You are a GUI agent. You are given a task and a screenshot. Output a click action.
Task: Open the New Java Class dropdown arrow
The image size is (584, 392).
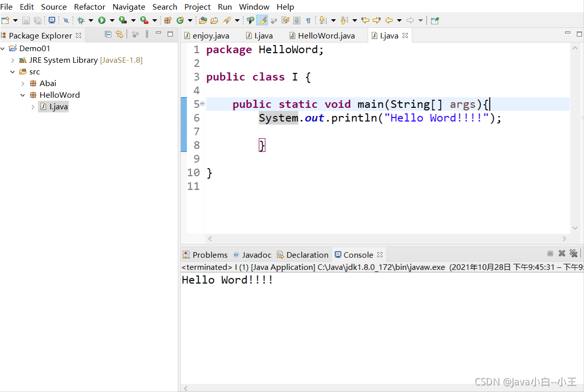click(x=190, y=20)
